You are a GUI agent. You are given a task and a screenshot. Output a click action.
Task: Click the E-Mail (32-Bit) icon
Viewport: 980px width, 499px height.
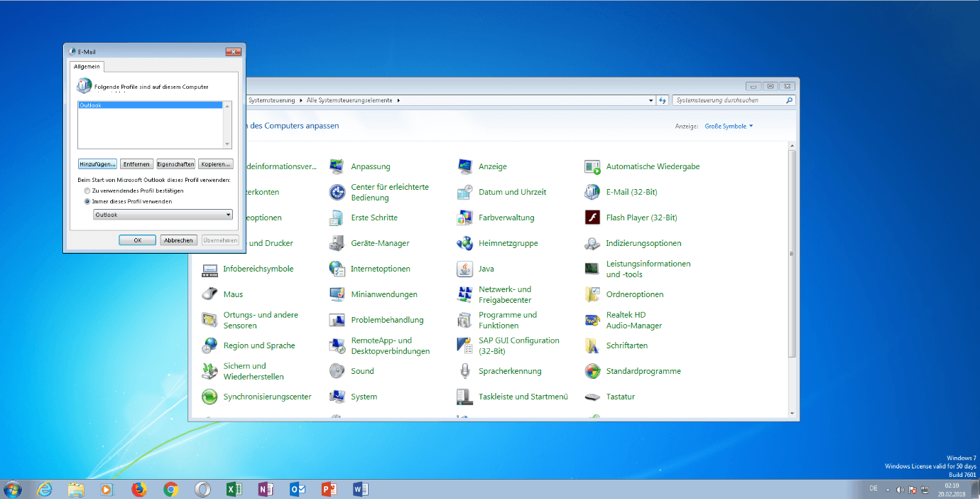[592, 192]
